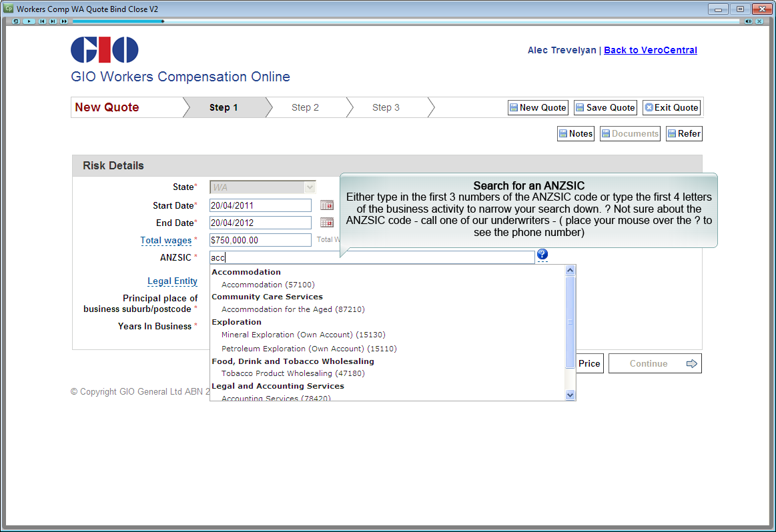Click the Exploration category heading
This screenshot has width=776, height=532.
[x=237, y=322]
